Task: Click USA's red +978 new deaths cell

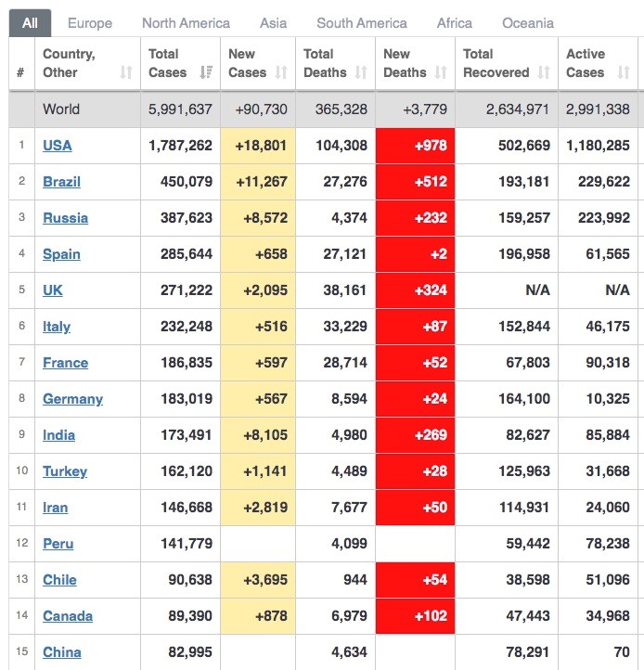Action: [415, 146]
